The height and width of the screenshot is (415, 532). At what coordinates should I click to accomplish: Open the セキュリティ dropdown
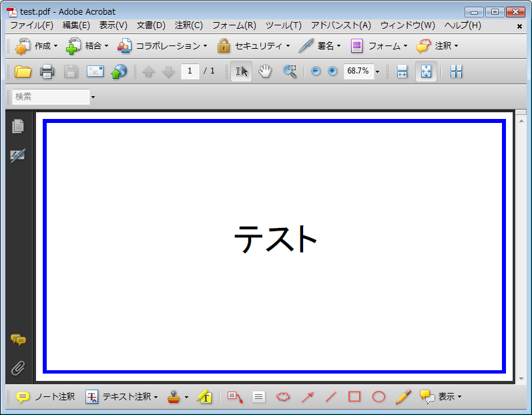pyautogui.click(x=254, y=46)
